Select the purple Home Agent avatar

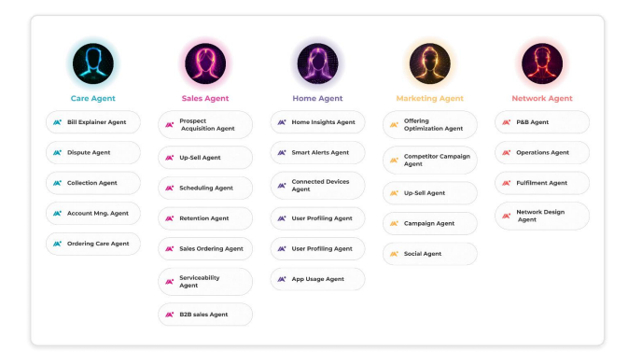pos(317,63)
